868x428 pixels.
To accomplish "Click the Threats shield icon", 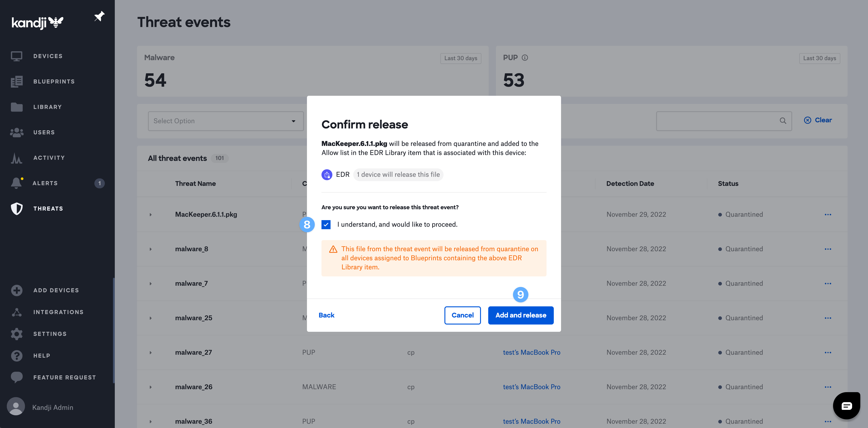I will [x=17, y=209].
